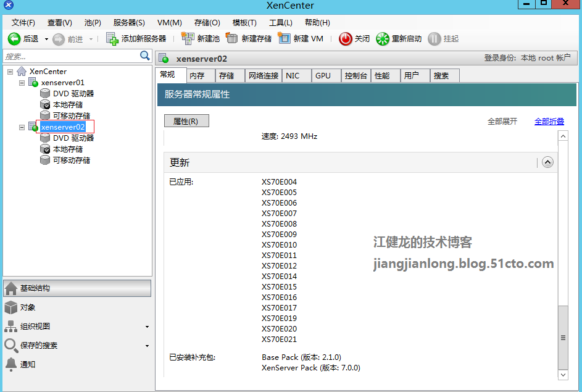The image size is (582, 392).
Task: Click xenserver02's 可移动存储 disk icon
Action: (x=45, y=161)
